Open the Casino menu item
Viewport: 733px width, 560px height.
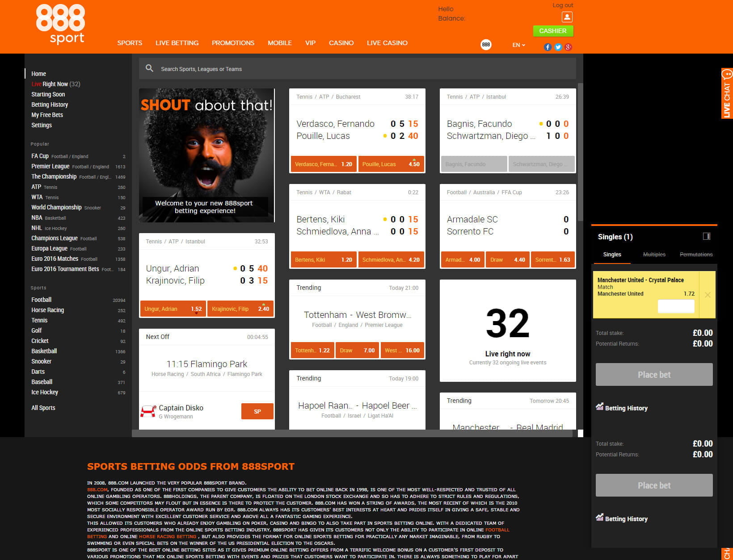coord(341,43)
